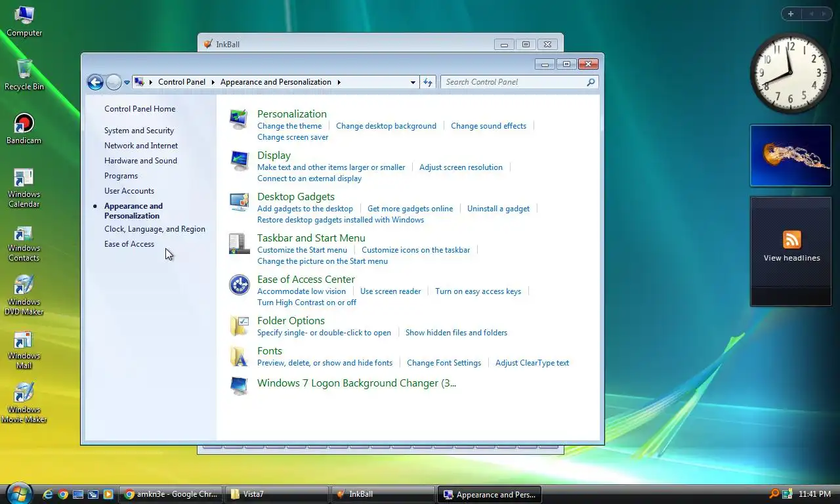Launch the media player Quick Launch icon
Viewport: 840px width, 504px height.
pos(108,494)
